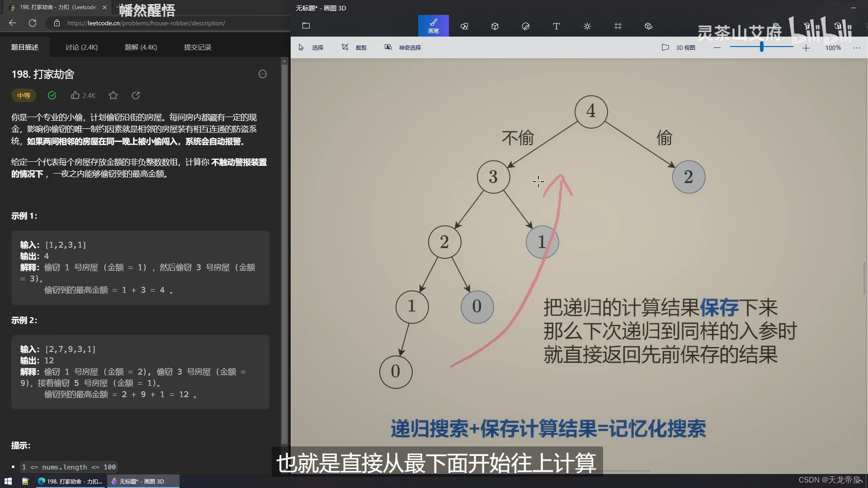Click the 示例 1: heading
This screenshot has height=488, width=868.
point(24,216)
